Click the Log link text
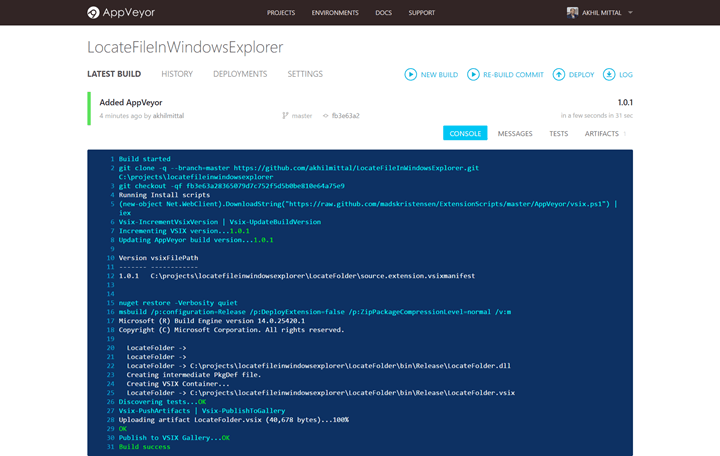The height and width of the screenshot is (456, 720). click(626, 75)
